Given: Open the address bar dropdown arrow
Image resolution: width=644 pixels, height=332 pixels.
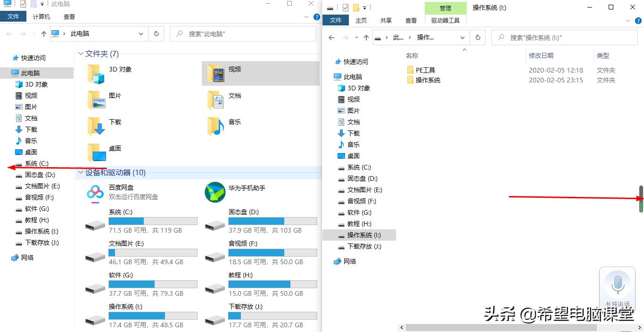Looking at the screenshot, I should pyautogui.click(x=140, y=33).
